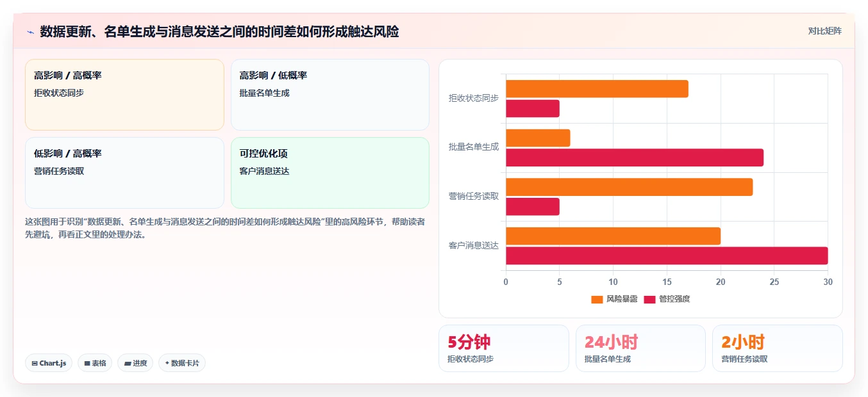868x397 pixels.
Task: Open the 可控优化项 card
Action: click(x=330, y=173)
